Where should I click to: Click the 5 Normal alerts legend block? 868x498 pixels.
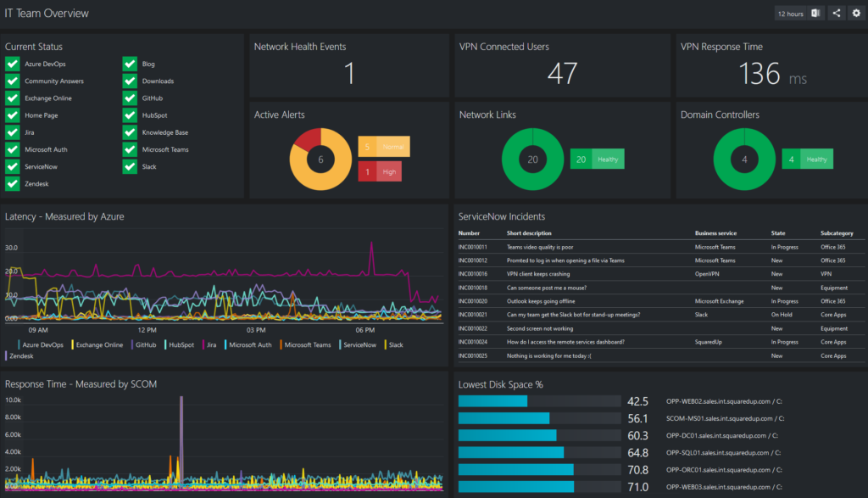tap(384, 147)
